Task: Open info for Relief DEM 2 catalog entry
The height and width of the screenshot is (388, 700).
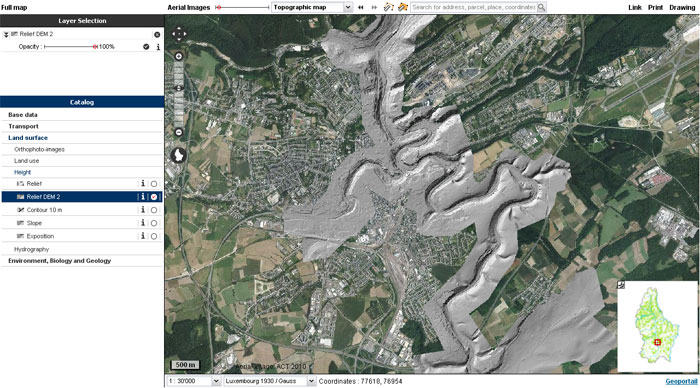Action: pos(143,196)
